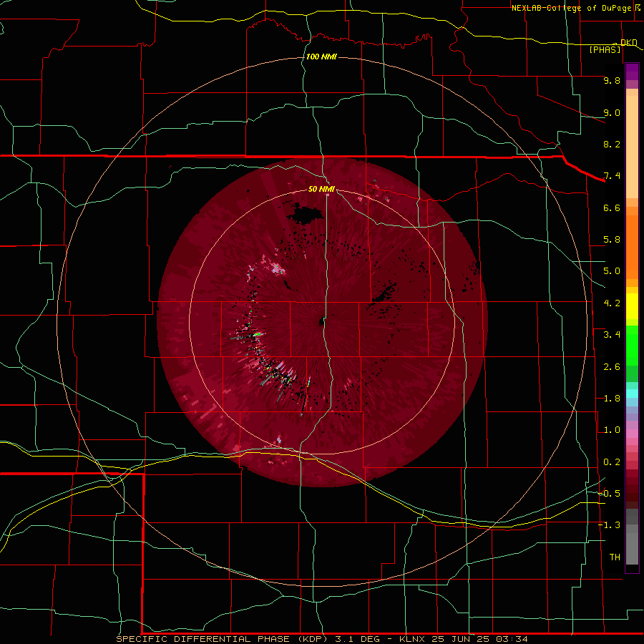Click the SPECIFIC DIFFERENTIAL PHASE (KDP) product title
The width and height of the screenshot is (644, 644).
click(x=223, y=639)
